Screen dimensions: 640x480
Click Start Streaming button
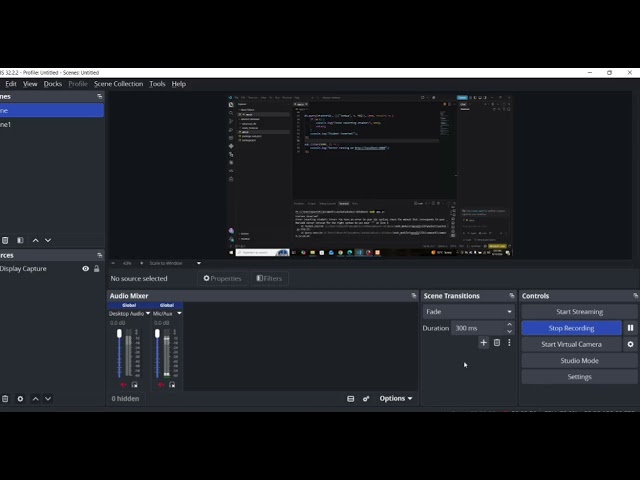pos(579,311)
